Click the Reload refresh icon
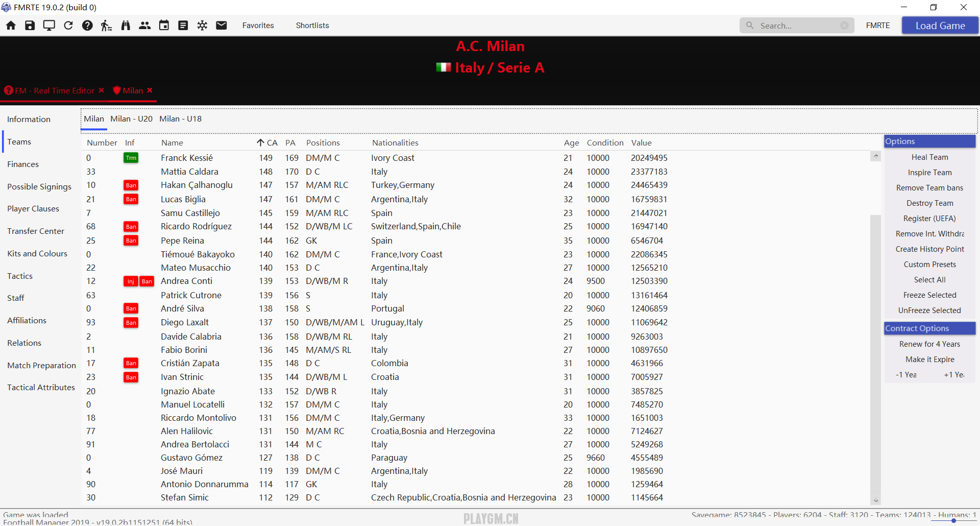The width and height of the screenshot is (980, 526). (68, 26)
